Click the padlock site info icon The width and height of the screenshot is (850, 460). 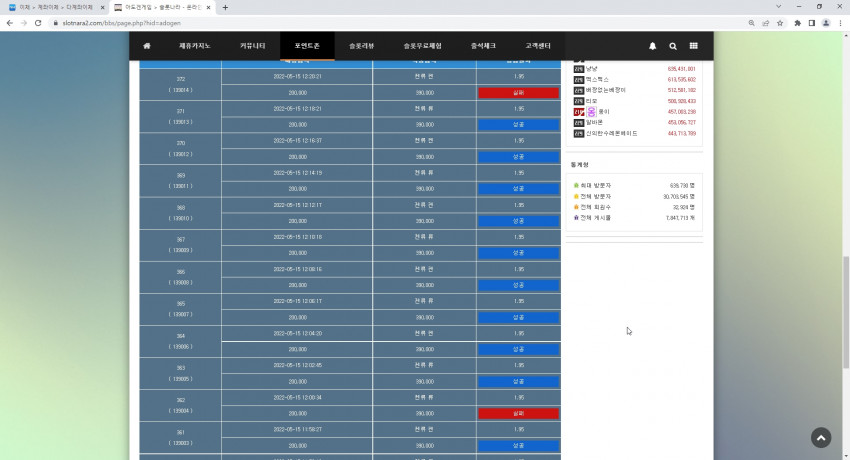tap(55, 23)
